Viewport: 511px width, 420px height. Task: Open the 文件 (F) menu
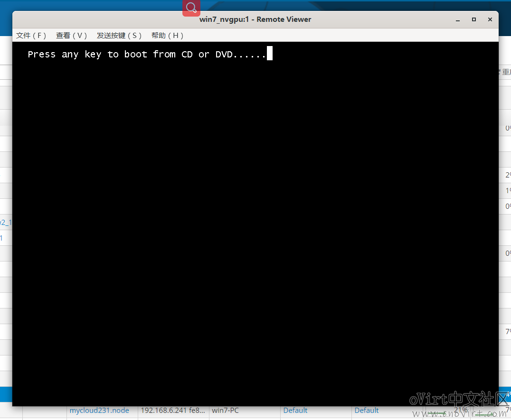coord(31,36)
